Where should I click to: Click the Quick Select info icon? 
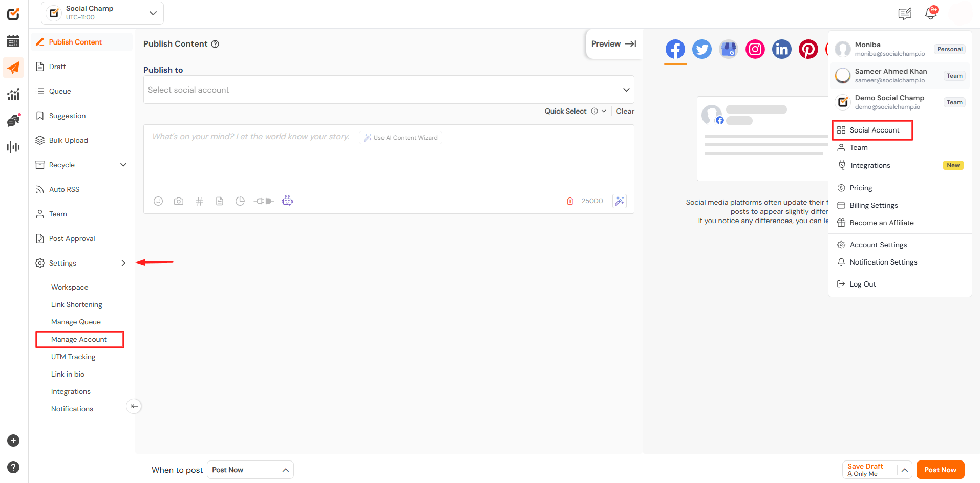tap(594, 111)
